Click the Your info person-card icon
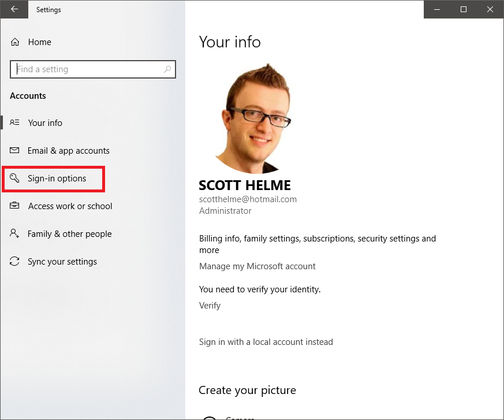Screen dimensions: 504x420 (15, 123)
